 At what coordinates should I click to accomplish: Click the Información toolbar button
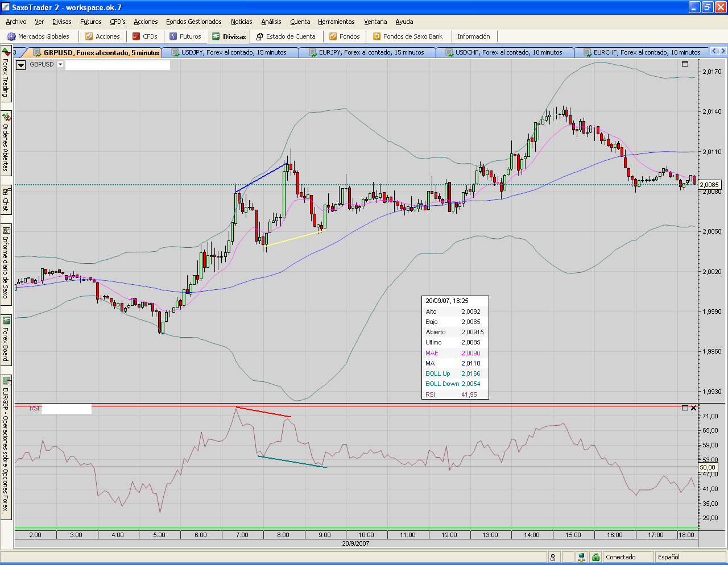point(473,36)
